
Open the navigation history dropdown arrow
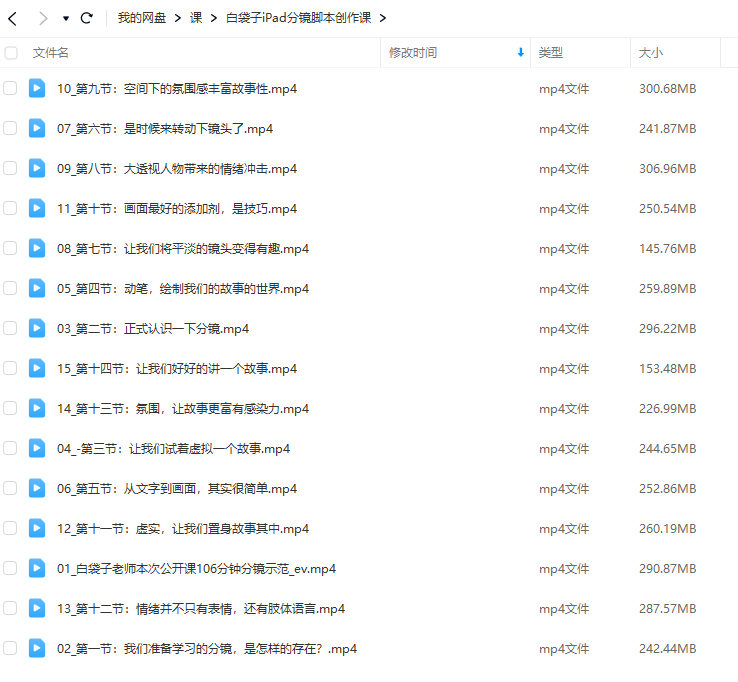point(65,18)
